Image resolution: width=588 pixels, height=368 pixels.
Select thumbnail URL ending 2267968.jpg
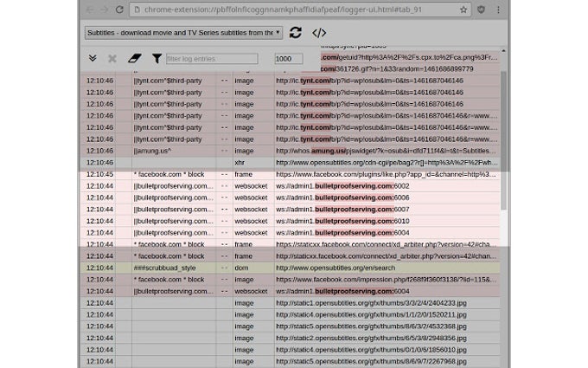(x=371, y=362)
